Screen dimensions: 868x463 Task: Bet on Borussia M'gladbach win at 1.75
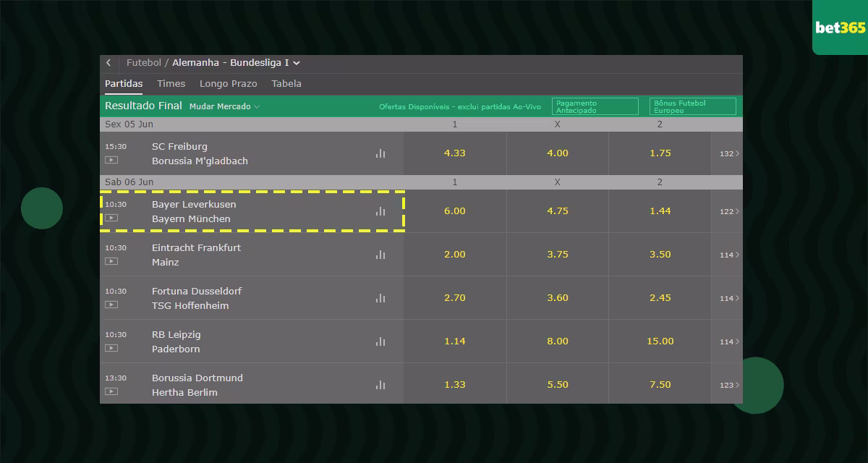(x=660, y=153)
